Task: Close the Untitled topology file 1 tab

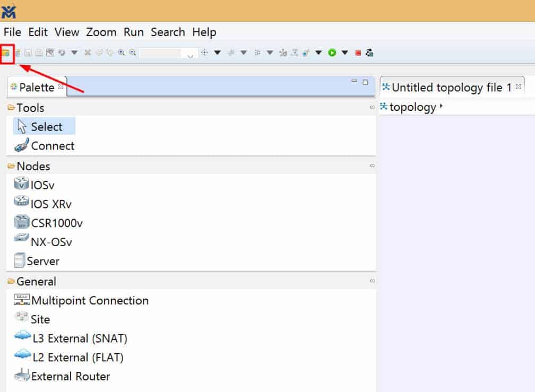Action: pyautogui.click(x=518, y=86)
